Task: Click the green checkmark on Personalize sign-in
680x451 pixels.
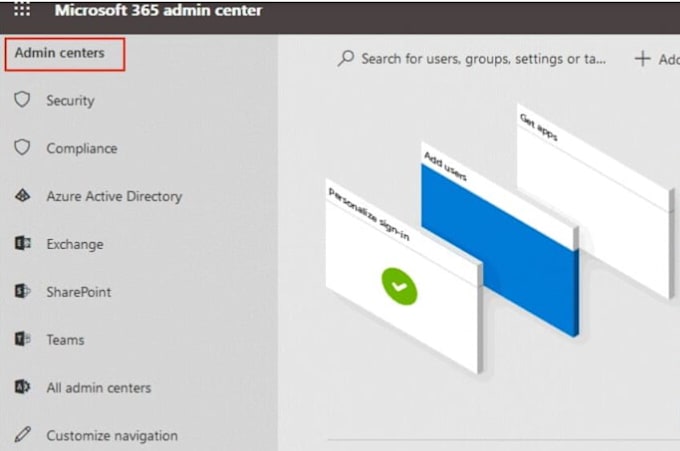Action: tap(399, 286)
